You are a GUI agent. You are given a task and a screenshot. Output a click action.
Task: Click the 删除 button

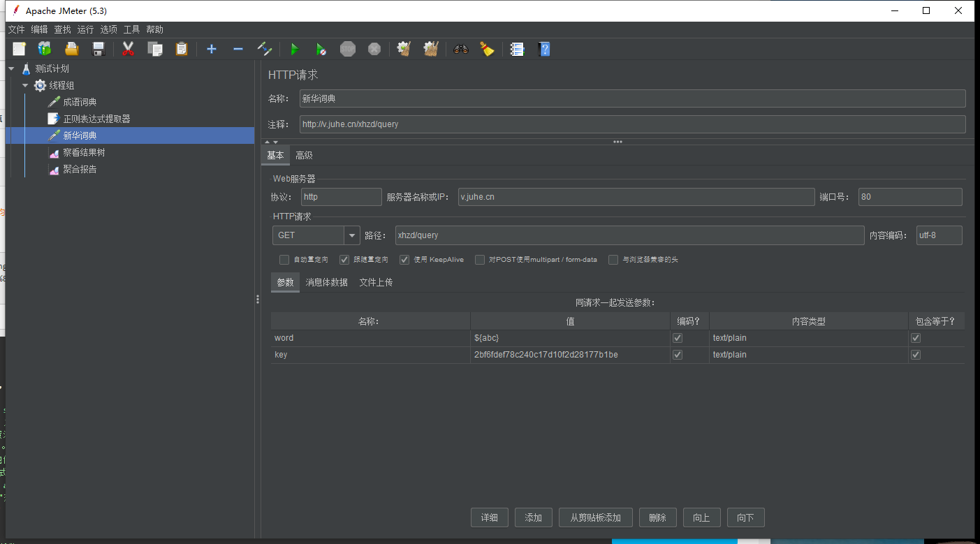[657, 517]
